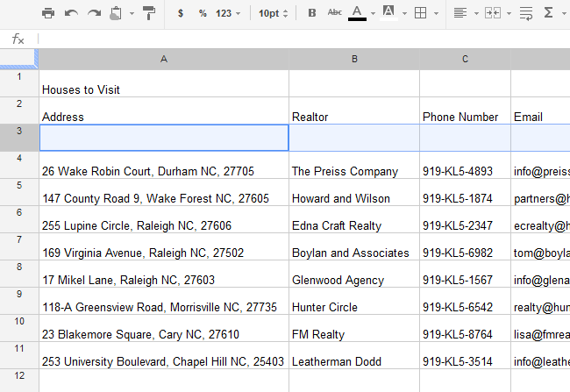Open the paste options dropdown arrow
Image resolution: width=570 pixels, height=392 pixels.
tap(132, 14)
